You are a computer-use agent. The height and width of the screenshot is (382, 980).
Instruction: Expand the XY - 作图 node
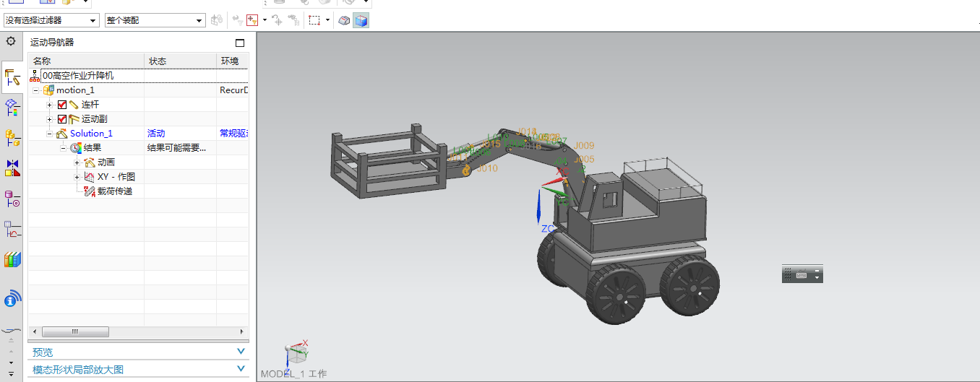tap(77, 177)
